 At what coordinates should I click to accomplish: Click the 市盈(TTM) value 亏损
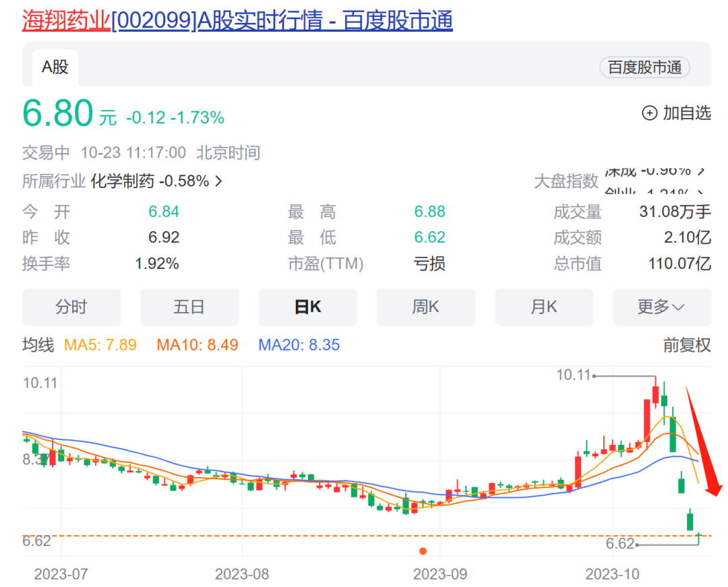(x=429, y=264)
